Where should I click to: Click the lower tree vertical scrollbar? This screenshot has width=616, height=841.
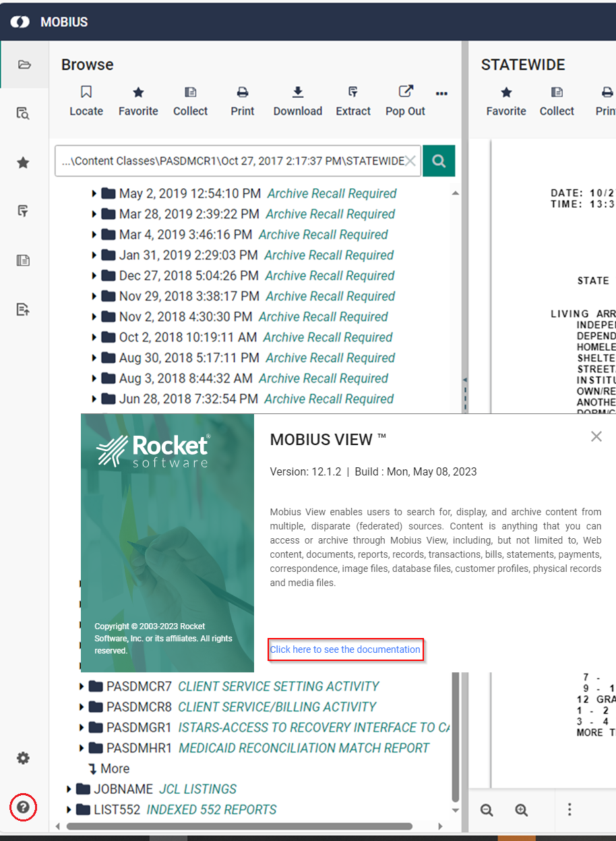click(455, 736)
